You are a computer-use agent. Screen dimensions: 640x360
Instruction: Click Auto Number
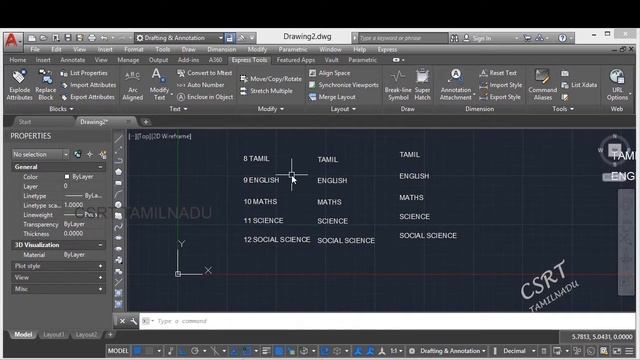point(200,85)
